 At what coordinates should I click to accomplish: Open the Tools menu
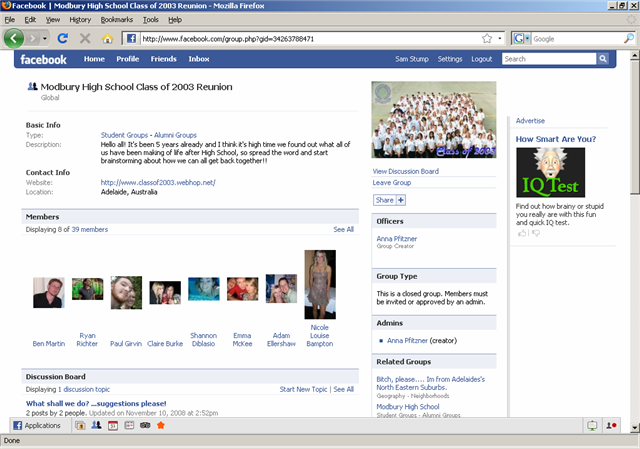(151, 20)
